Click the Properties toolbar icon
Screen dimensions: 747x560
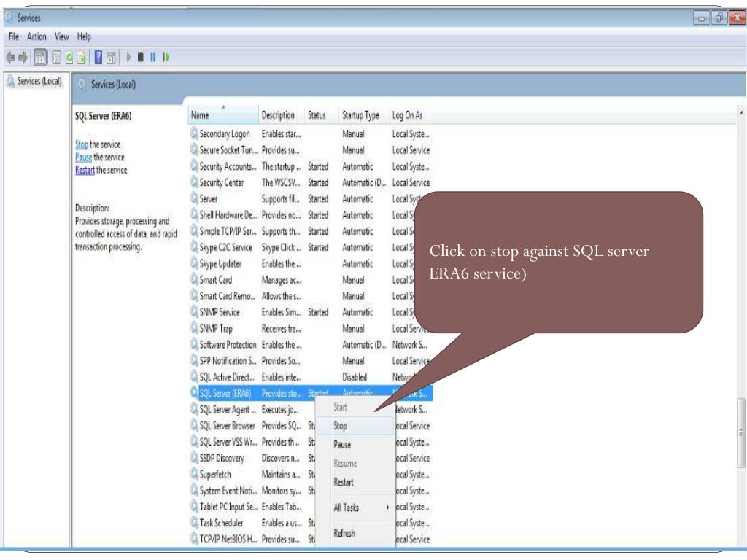coord(57,58)
